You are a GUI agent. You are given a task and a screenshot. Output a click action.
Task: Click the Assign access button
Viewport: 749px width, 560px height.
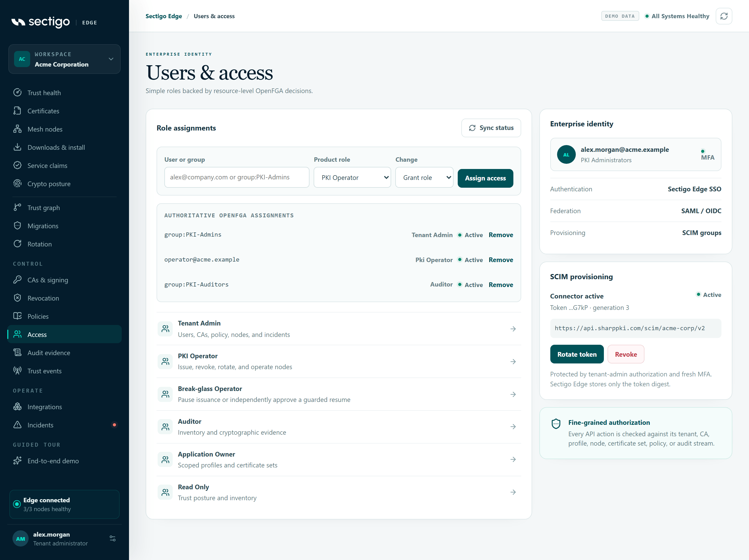tap(485, 178)
